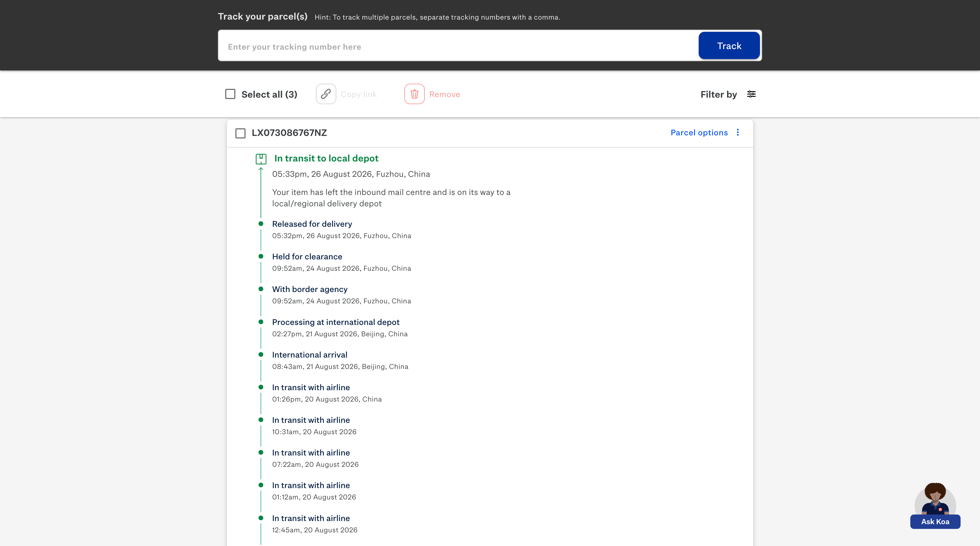The width and height of the screenshot is (980, 546).
Task: Click '08:43am, 21 August 2026, Beijing, China' line
Action: coord(340,367)
